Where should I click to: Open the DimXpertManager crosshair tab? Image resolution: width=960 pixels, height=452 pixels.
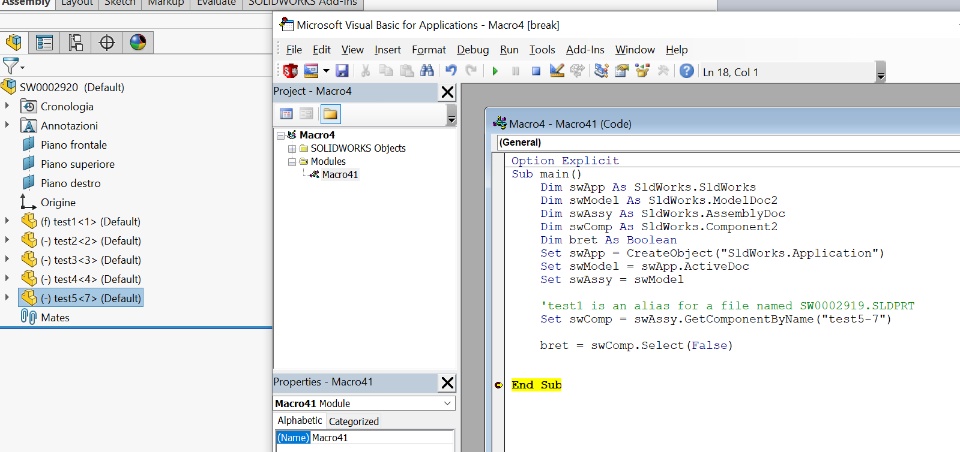click(x=107, y=42)
